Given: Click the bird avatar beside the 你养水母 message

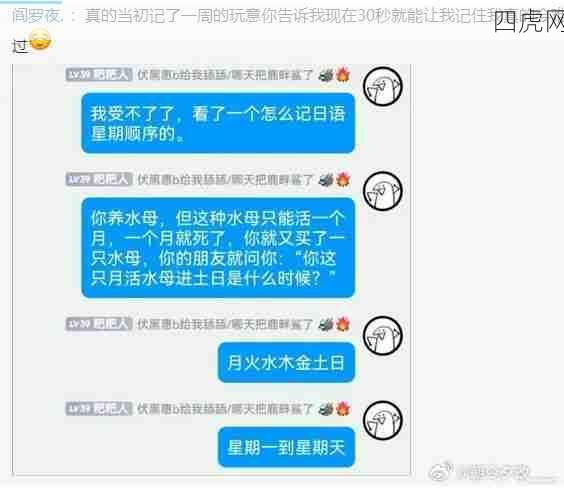Looking at the screenshot, I should (382, 191).
